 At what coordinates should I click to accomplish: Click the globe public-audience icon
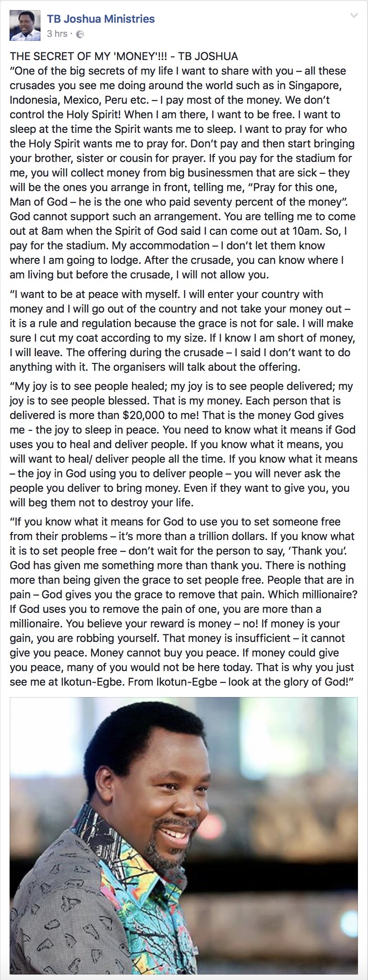pyautogui.click(x=80, y=34)
